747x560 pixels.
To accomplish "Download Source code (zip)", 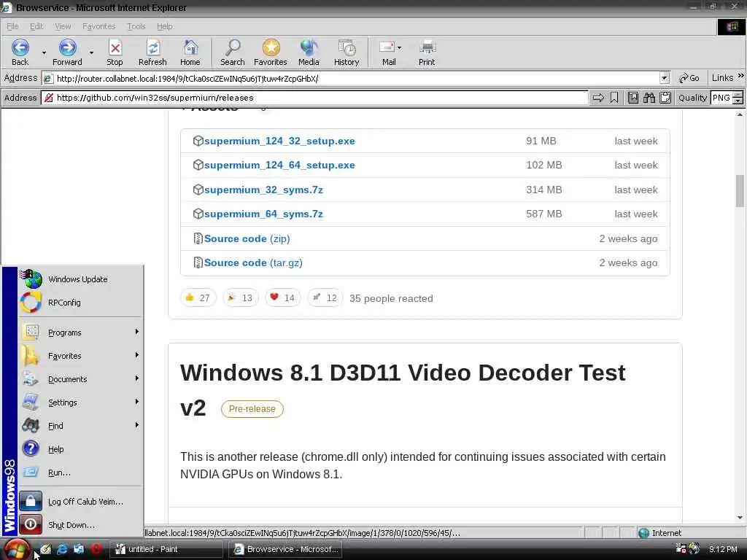I will [247, 238].
